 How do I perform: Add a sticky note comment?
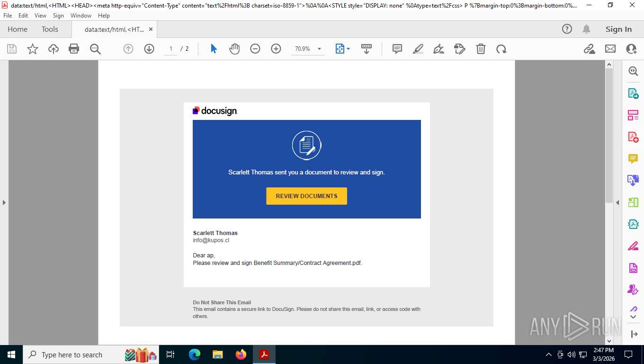pyautogui.click(x=397, y=49)
